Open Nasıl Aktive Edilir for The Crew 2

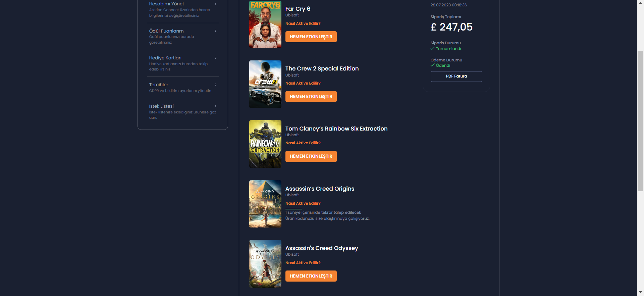click(x=303, y=83)
